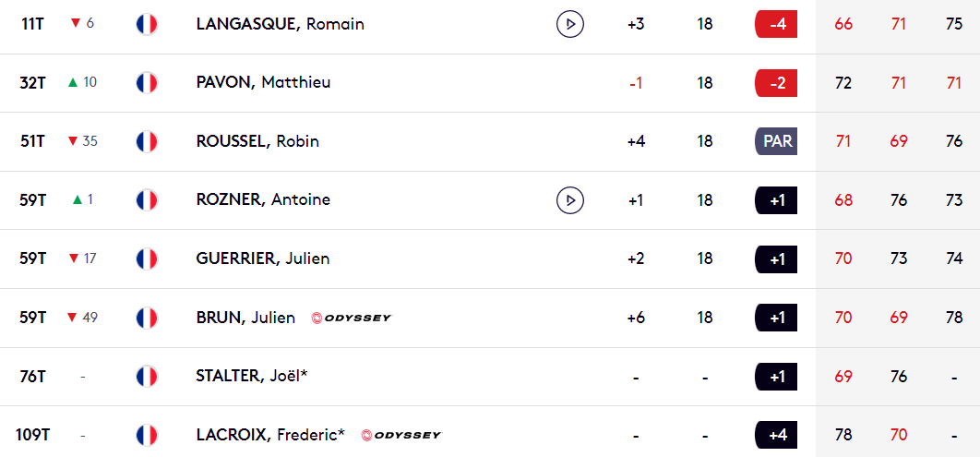Click Rozner's round one score 68
Image resolution: width=980 pixels, height=457 pixels.
[843, 200]
